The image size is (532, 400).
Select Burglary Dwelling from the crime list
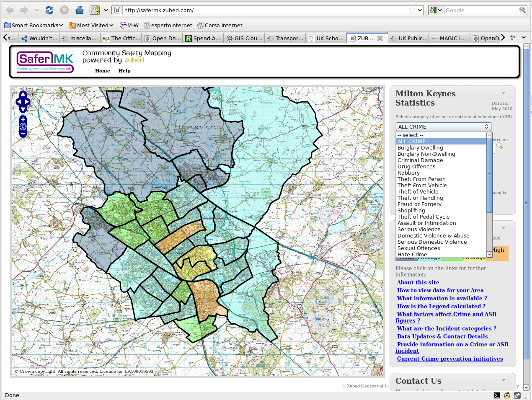(x=441, y=148)
